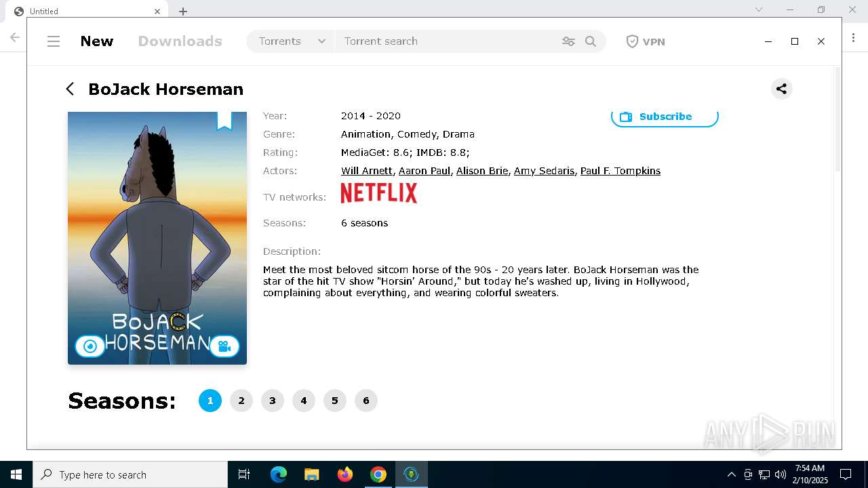Click genre text 'Animation, Comedy, Drama'

(408, 134)
